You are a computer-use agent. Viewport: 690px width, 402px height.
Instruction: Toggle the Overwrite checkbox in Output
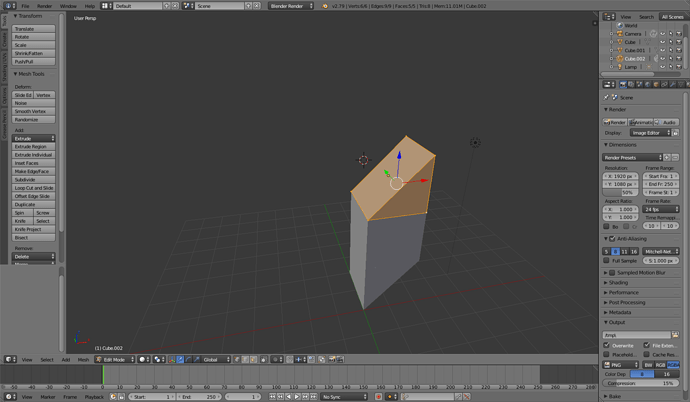[x=607, y=345]
